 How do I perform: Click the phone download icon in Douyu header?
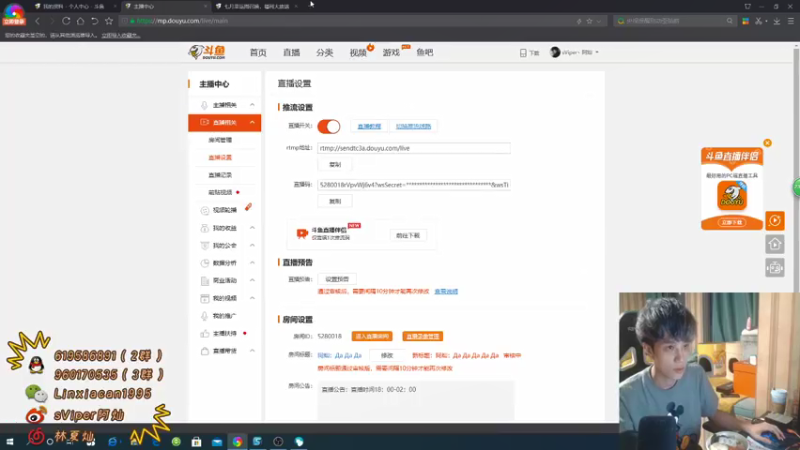[523, 53]
